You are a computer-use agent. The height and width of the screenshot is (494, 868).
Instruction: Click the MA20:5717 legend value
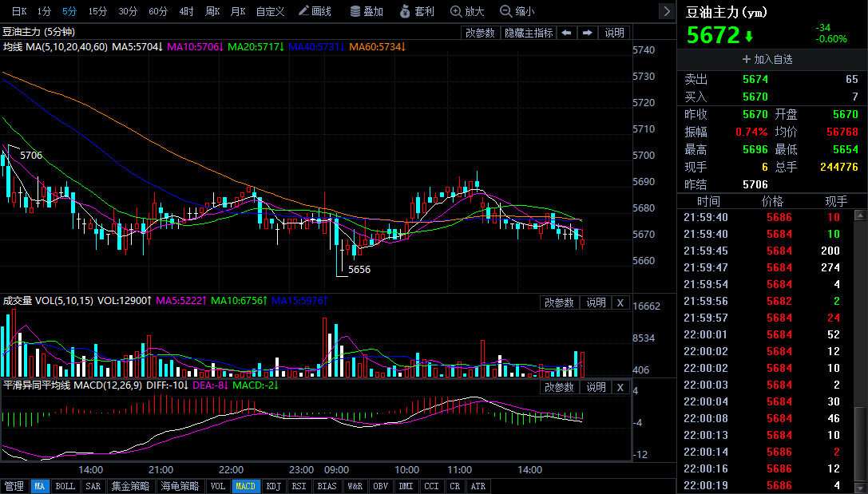click(256, 47)
